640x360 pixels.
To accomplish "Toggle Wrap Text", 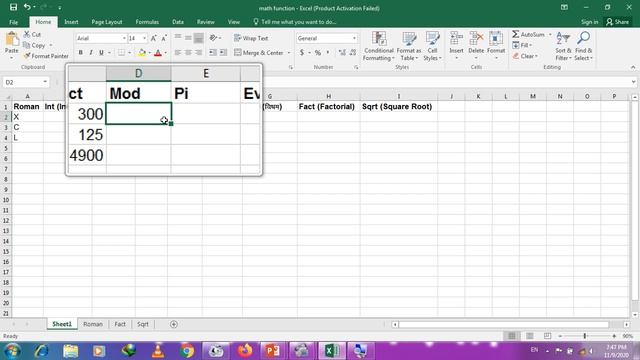I will coord(251,38).
